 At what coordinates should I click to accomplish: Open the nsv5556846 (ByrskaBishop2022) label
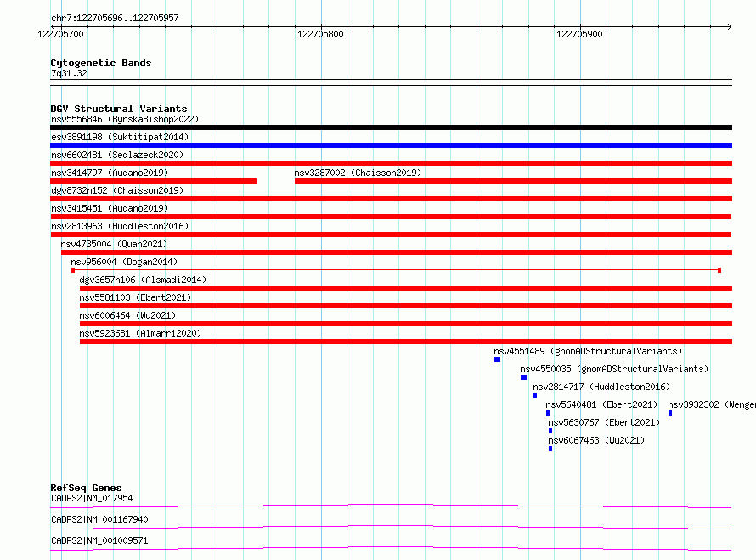(125, 119)
